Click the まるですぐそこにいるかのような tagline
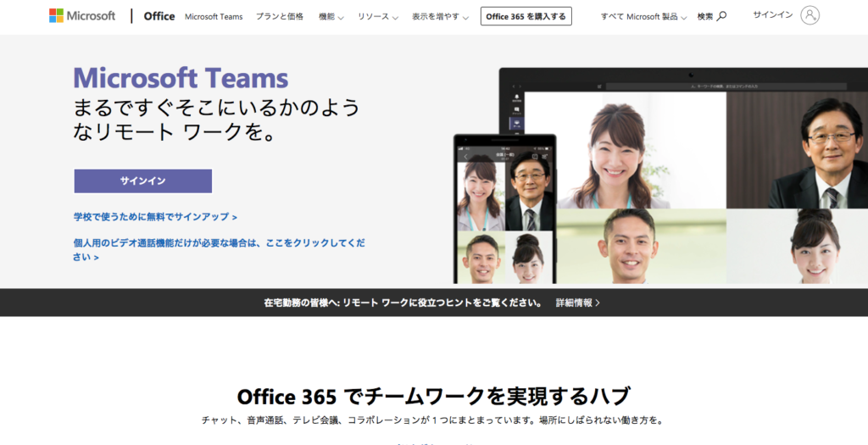 point(216,120)
